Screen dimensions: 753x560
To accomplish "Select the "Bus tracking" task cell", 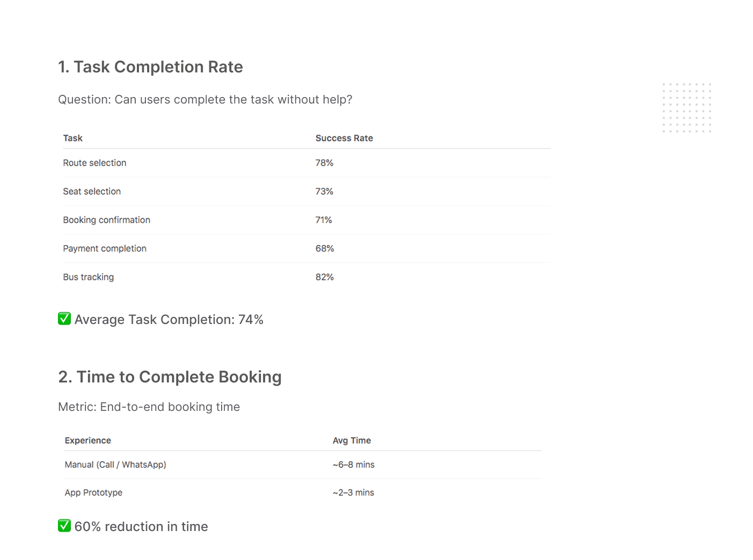I will (89, 277).
